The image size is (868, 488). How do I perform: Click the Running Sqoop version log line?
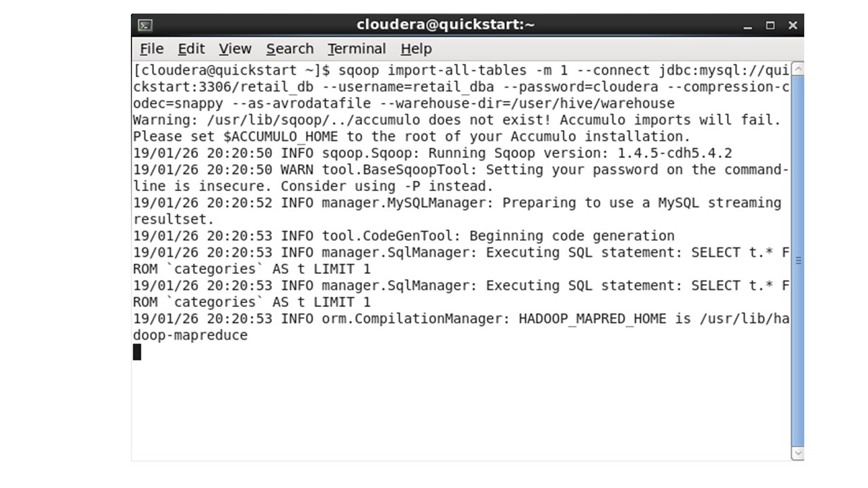pyautogui.click(x=433, y=153)
